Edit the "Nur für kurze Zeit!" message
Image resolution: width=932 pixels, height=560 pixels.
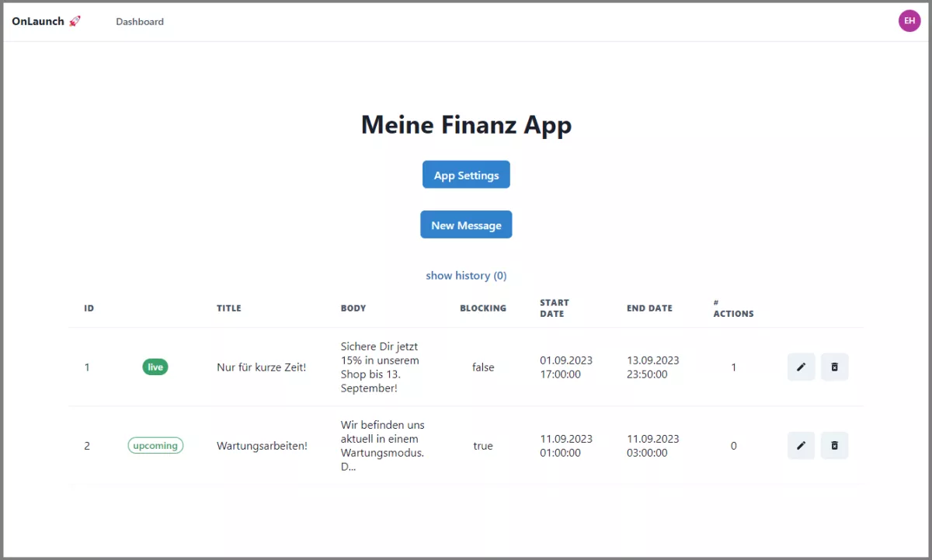(801, 367)
